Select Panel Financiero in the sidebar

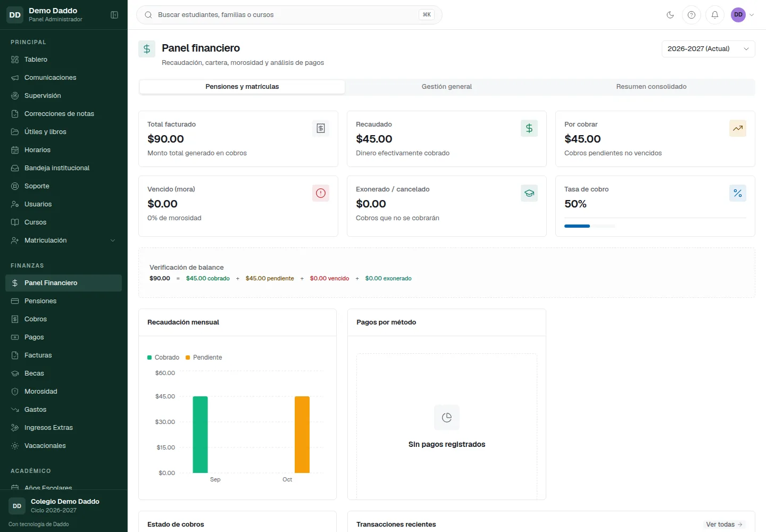[x=64, y=283]
